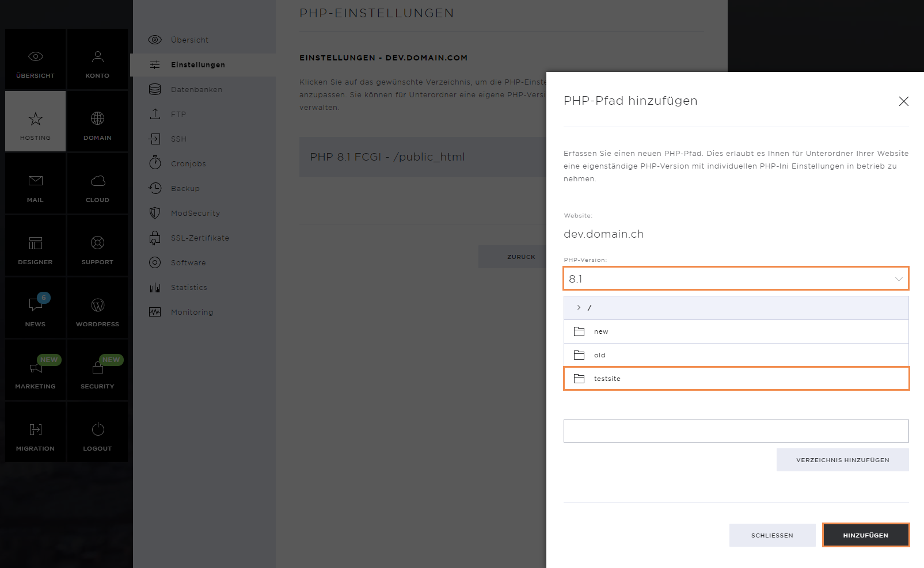Viewport: 924px width, 568px height.
Task: Expand the root '/' directory chevron
Action: pos(579,308)
